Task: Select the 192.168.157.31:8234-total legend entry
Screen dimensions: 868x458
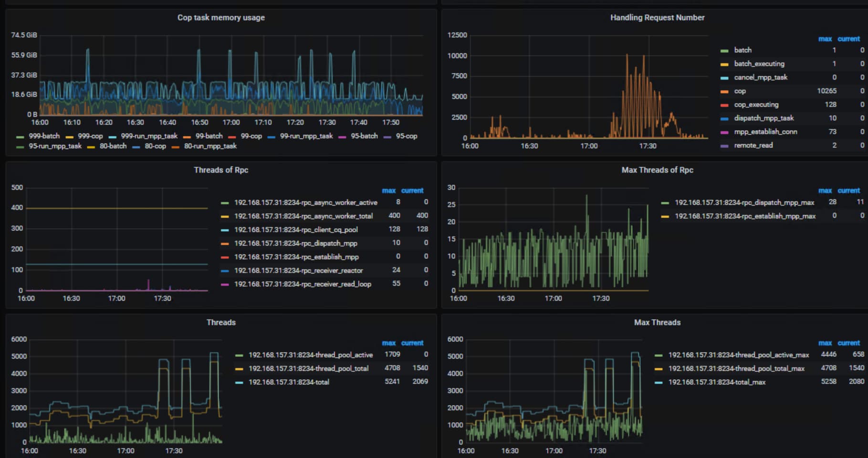Action: coord(289,382)
